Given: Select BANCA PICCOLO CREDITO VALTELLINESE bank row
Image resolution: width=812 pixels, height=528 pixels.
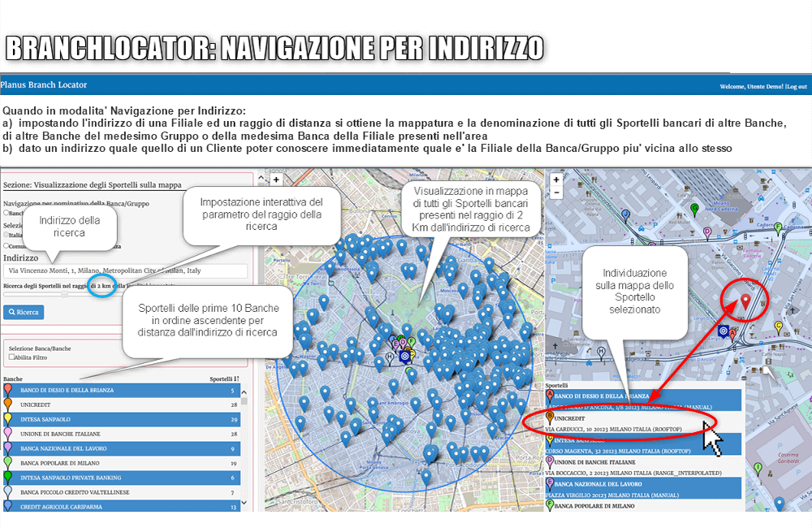Looking at the screenshot, I should click(122, 491).
